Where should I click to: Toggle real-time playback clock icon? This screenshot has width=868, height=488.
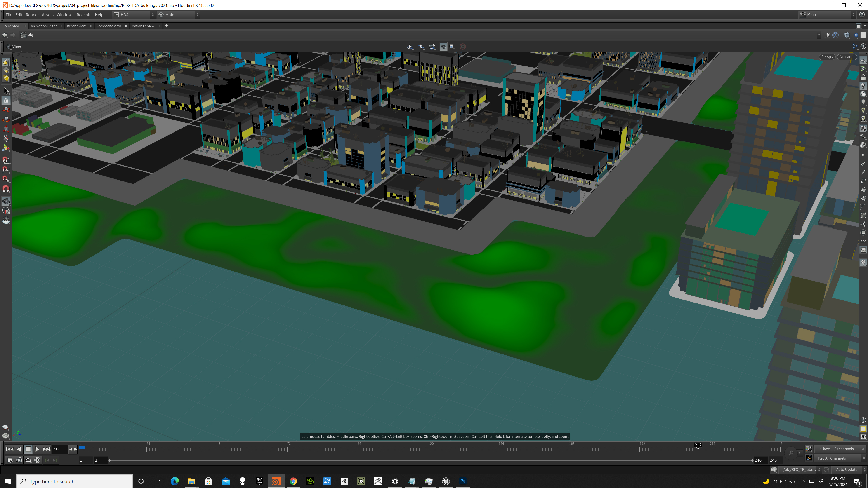coord(37,460)
